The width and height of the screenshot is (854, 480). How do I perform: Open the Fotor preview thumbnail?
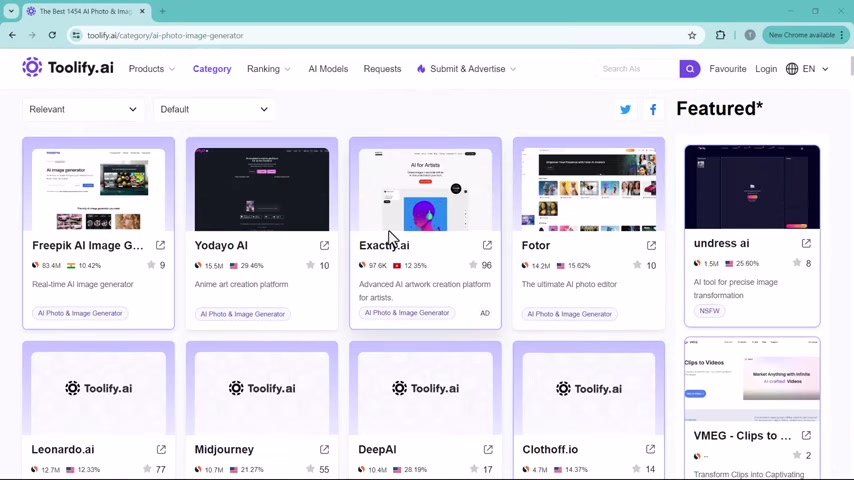pos(589,189)
